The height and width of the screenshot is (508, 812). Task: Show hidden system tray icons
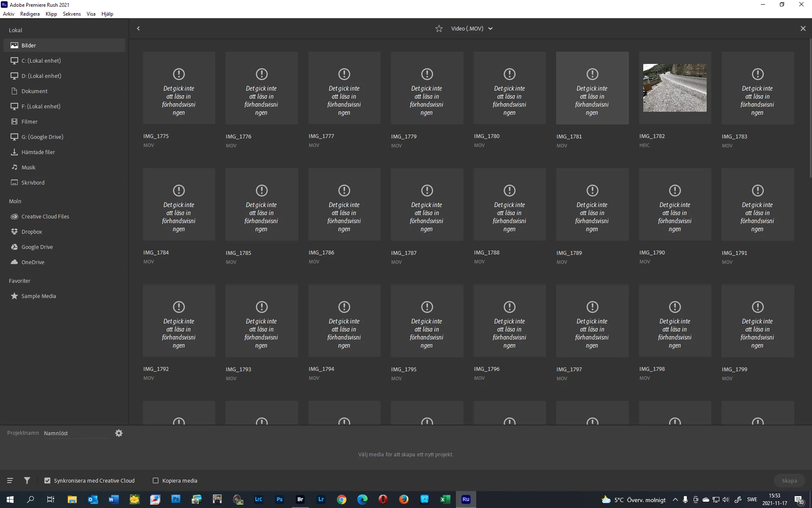(675, 500)
